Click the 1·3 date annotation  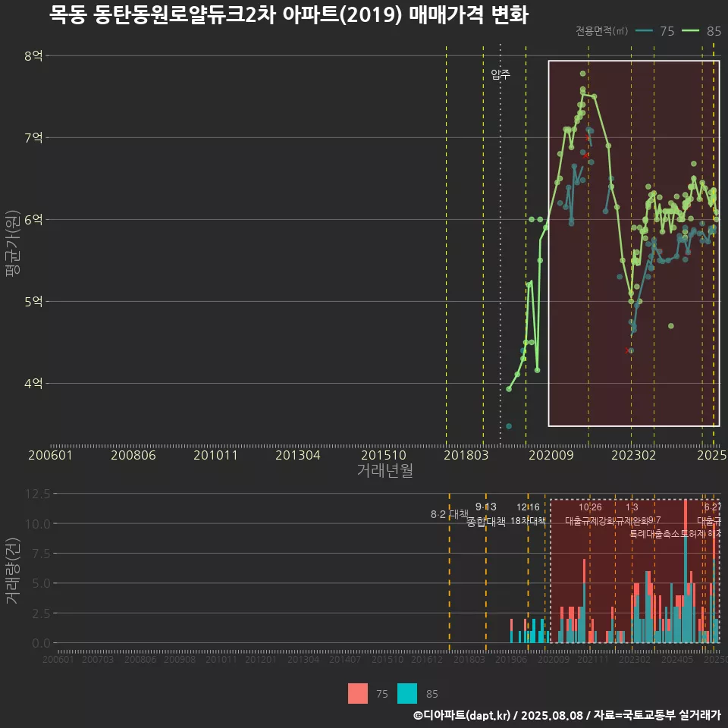pos(632,507)
